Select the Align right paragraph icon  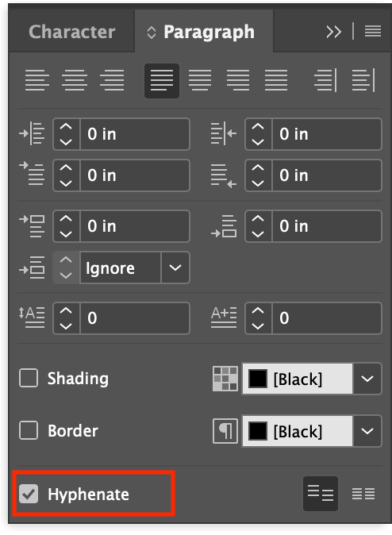(112, 80)
